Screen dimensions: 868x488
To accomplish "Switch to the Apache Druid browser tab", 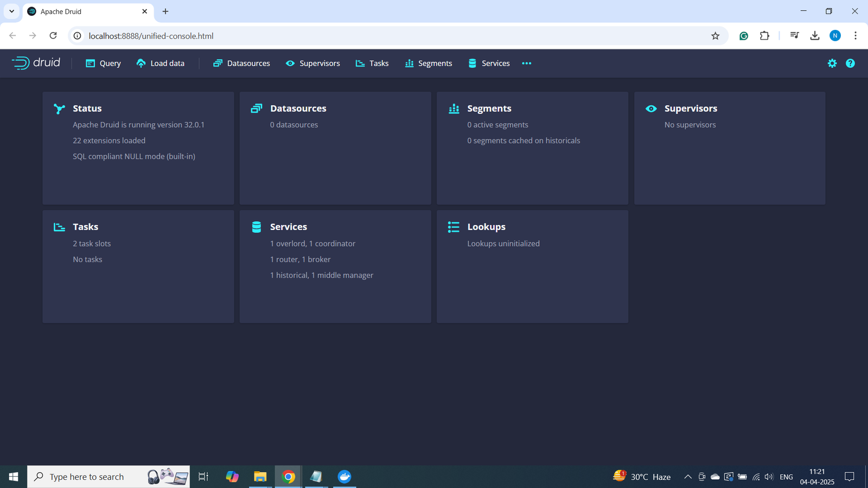I will click(x=81, y=11).
